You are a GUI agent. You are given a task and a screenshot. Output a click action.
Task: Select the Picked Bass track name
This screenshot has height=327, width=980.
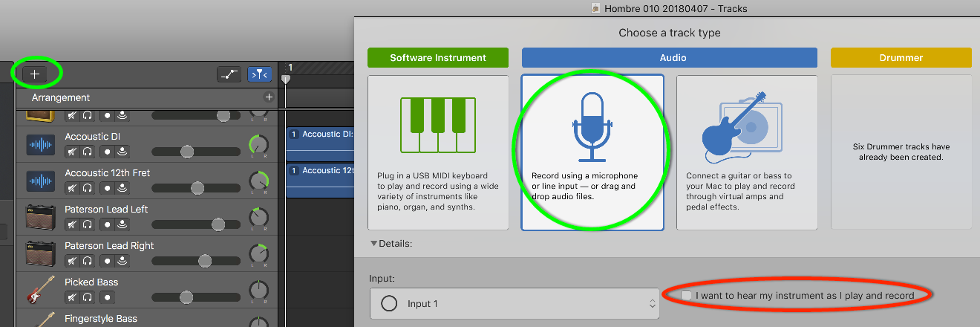(x=91, y=282)
